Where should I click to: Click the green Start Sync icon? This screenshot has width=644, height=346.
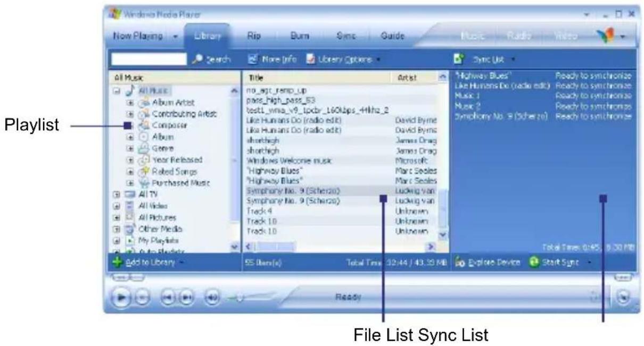(533, 262)
